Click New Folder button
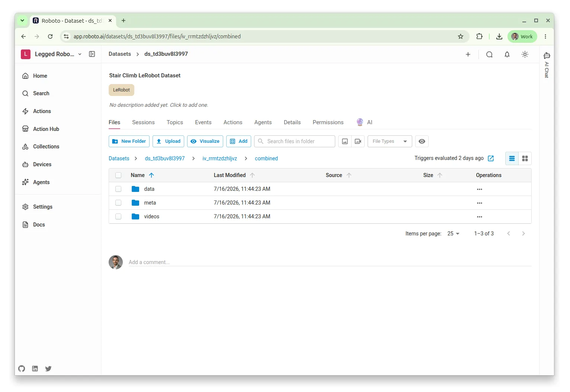 click(x=129, y=141)
